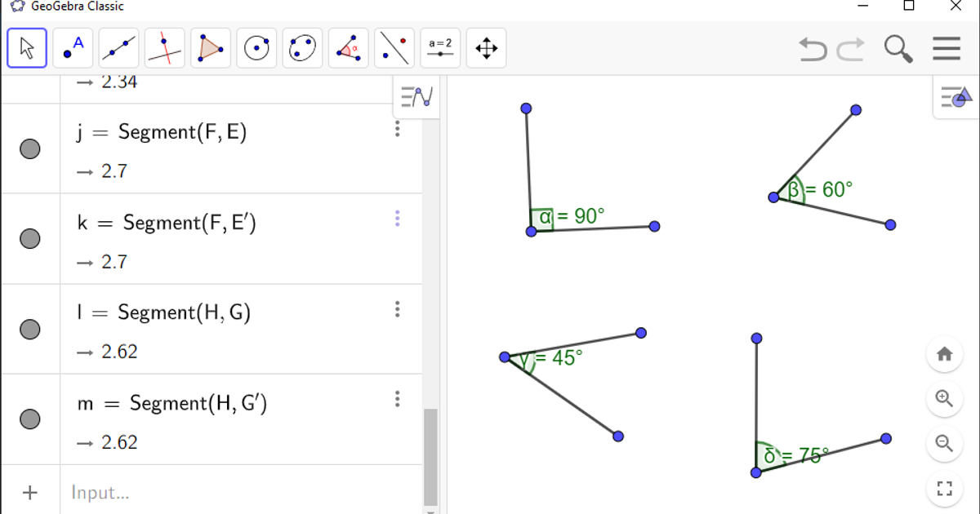The width and height of the screenshot is (980, 514).
Task: Pick the Polygon tool
Action: (210, 48)
